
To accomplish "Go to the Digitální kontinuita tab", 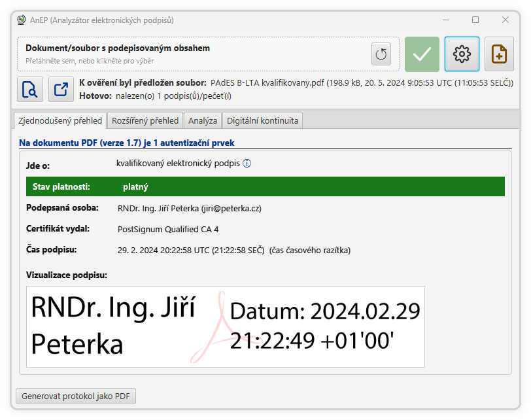I will click(262, 121).
